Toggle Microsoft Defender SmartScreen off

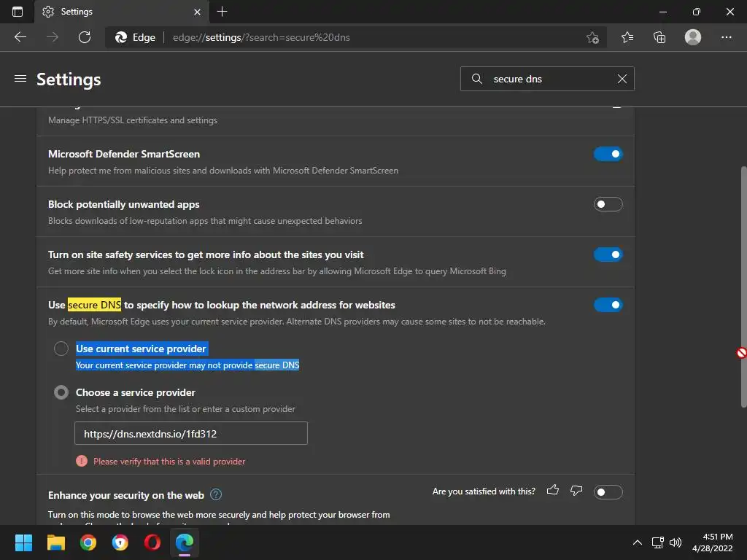608,154
